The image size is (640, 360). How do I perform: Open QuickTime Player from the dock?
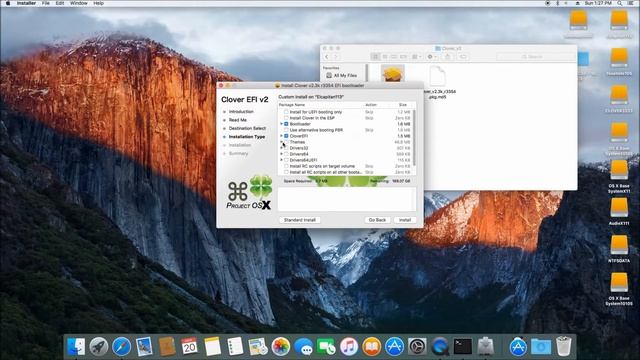point(440,347)
